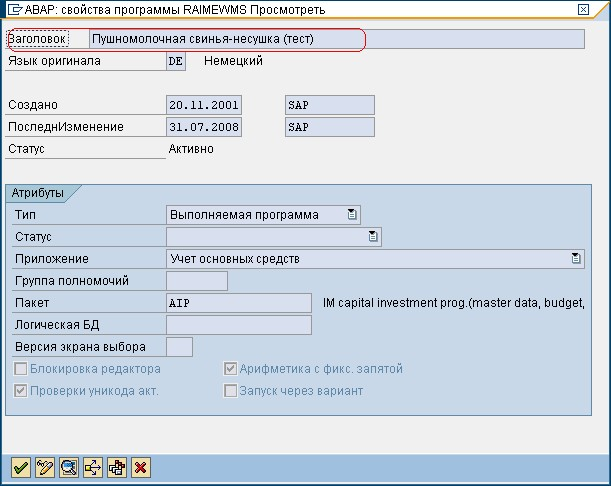Click the ПоследнИзменение label
Viewport: 611px width, 486px height.
[66, 127]
